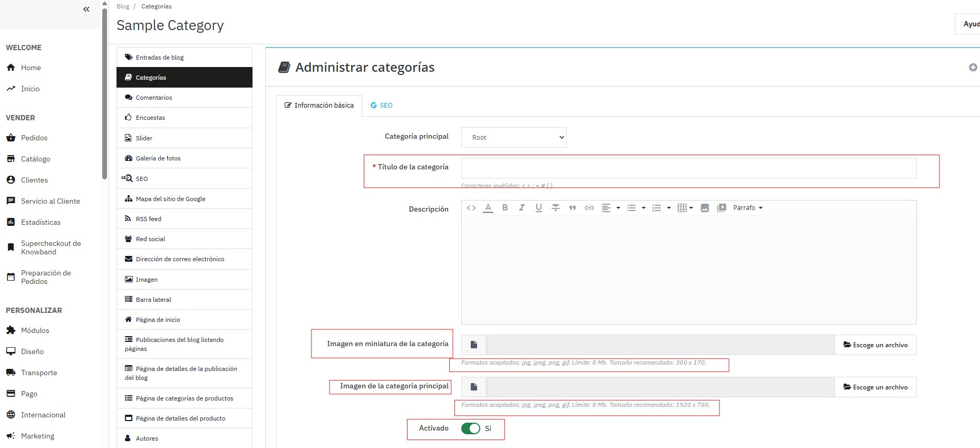
Task: Toggle the Activado switch
Action: pos(470,428)
